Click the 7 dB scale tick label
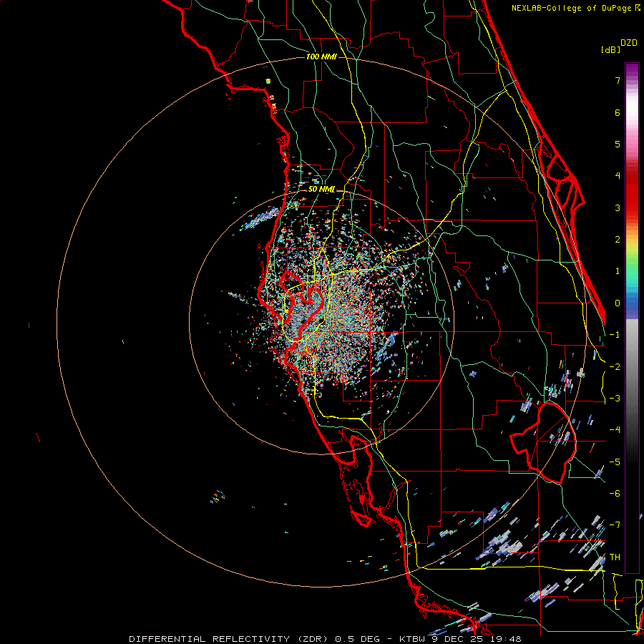This screenshot has width=644, height=644. coord(618,80)
